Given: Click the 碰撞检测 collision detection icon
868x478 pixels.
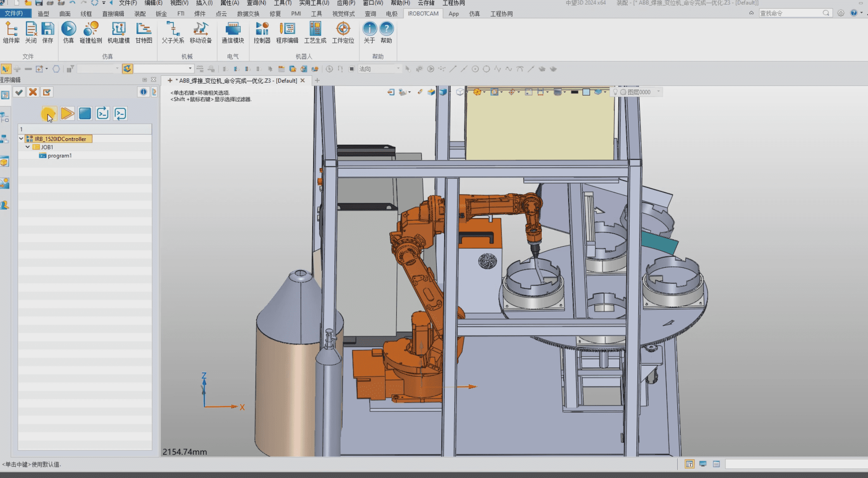Looking at the screenshot, I should (x=91, y=32).
